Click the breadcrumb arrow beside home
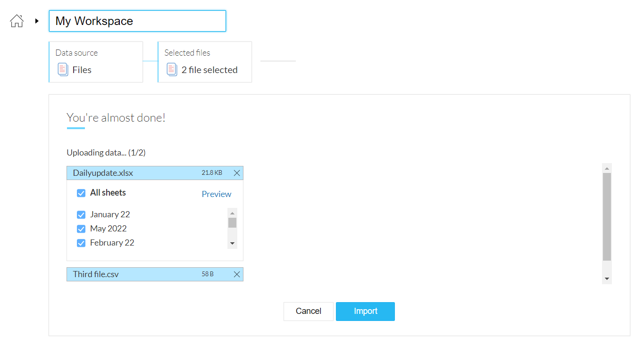The image size is (644, 345). click(37, 21)
